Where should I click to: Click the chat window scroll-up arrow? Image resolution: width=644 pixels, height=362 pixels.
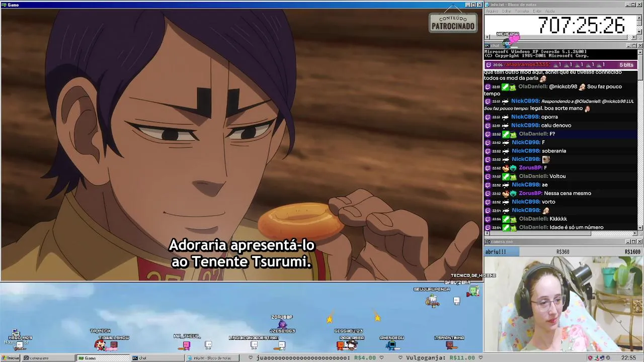(640, 52)
